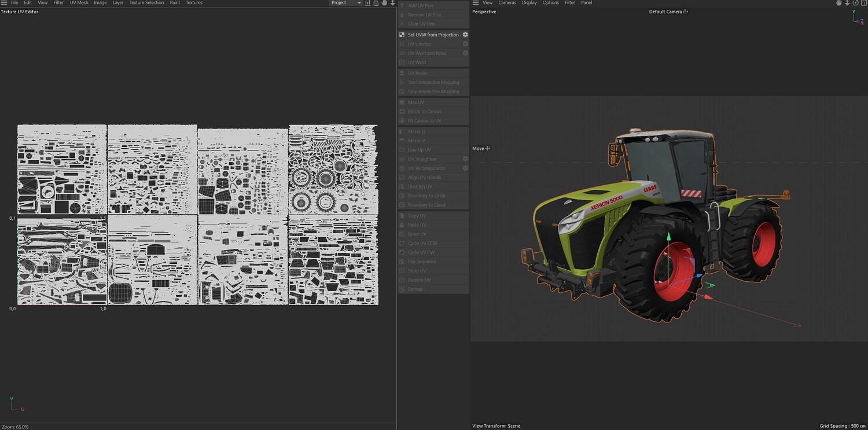Viewport: 868px width, 430px height.
Task: Click the Default Camera indicator icon
Action: [686, 12]
